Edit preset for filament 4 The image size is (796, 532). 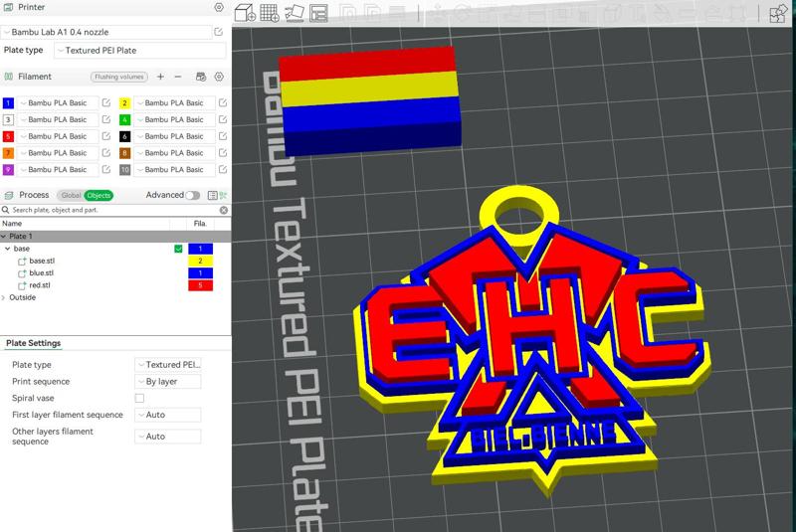coord(222,119)
